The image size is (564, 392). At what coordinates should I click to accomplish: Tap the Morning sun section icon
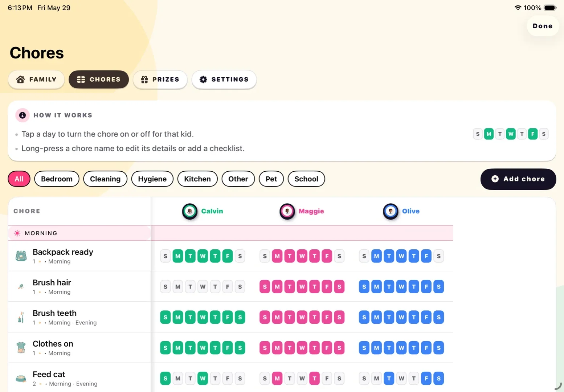pos(17,233)
